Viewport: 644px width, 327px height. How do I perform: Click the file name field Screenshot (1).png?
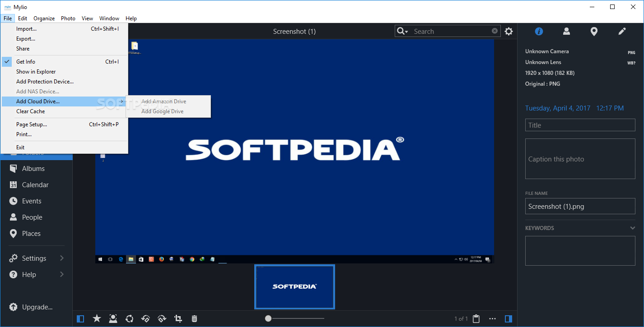click(x=580, y=207)
